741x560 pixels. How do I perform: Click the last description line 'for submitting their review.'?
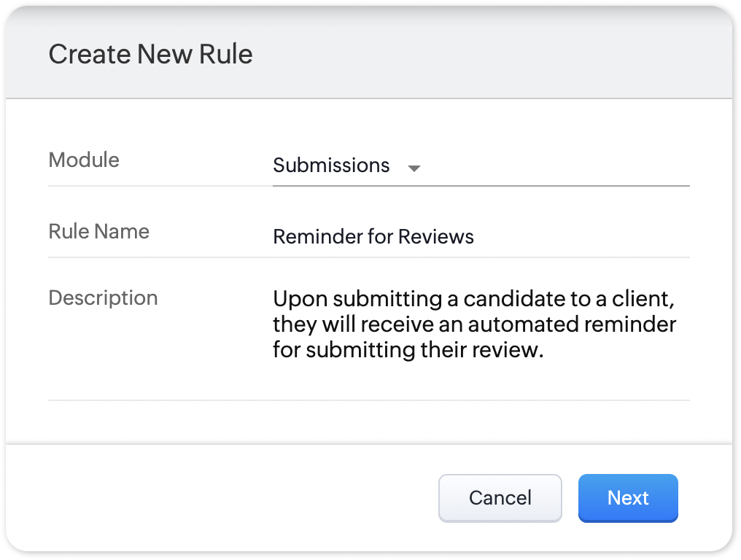click(x=408, y=350)
